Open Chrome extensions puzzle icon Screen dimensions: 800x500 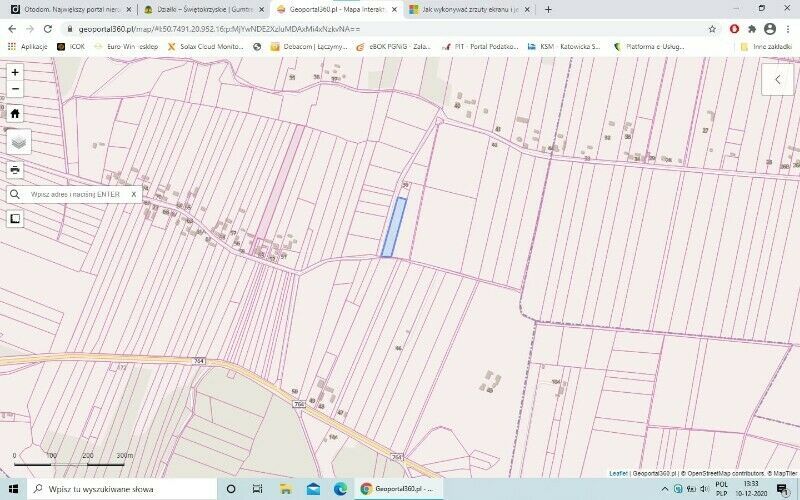click(752, 29)
